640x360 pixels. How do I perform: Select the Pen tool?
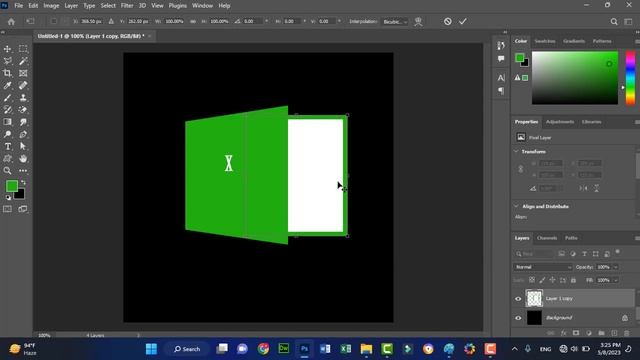(23, 134)
